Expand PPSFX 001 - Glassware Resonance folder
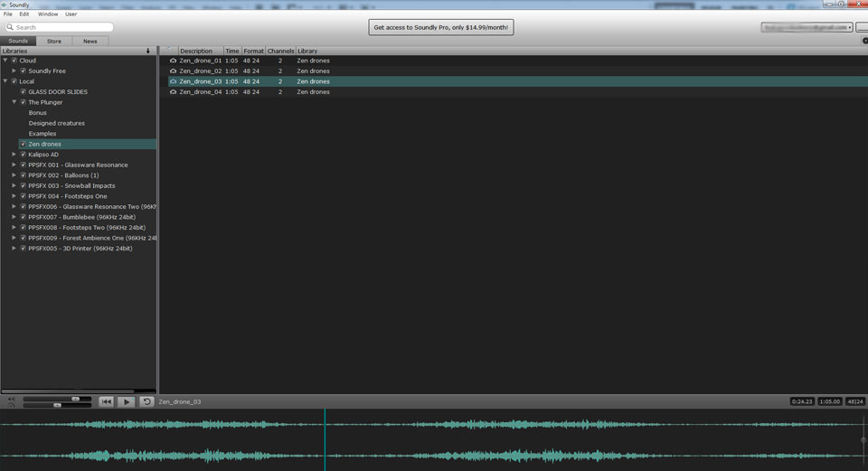868x471 pixels. tap(14, 165)
